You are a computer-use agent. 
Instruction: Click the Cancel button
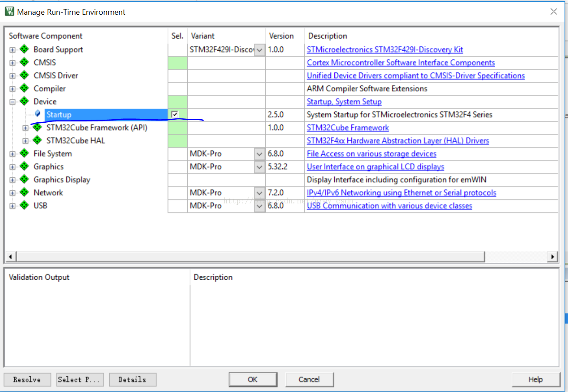(x=310, y=379)
